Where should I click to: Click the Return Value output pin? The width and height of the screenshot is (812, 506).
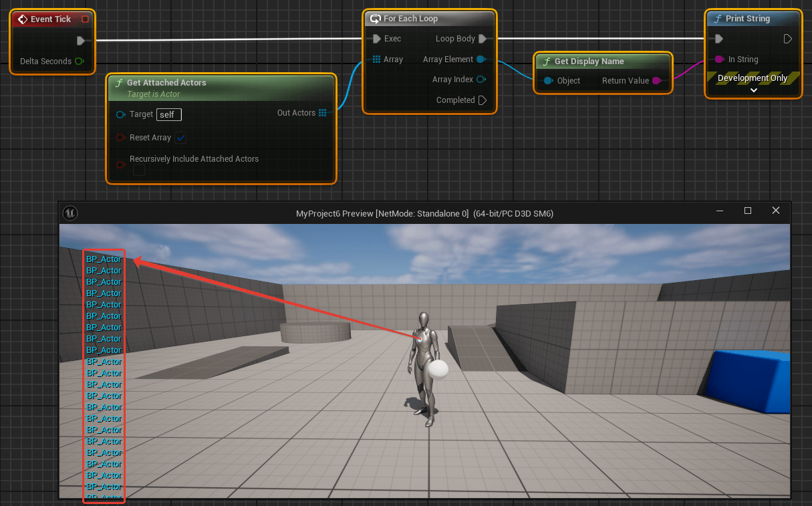[657, 81]
